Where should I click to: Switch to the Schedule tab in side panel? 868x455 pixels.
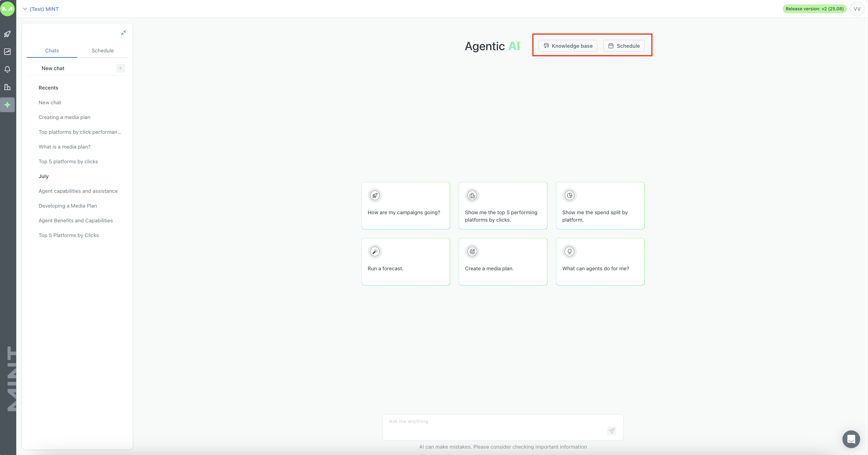tap(102, 51)
